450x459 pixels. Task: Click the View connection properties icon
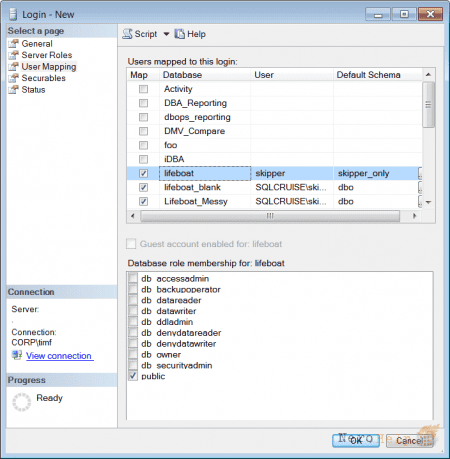17,355
